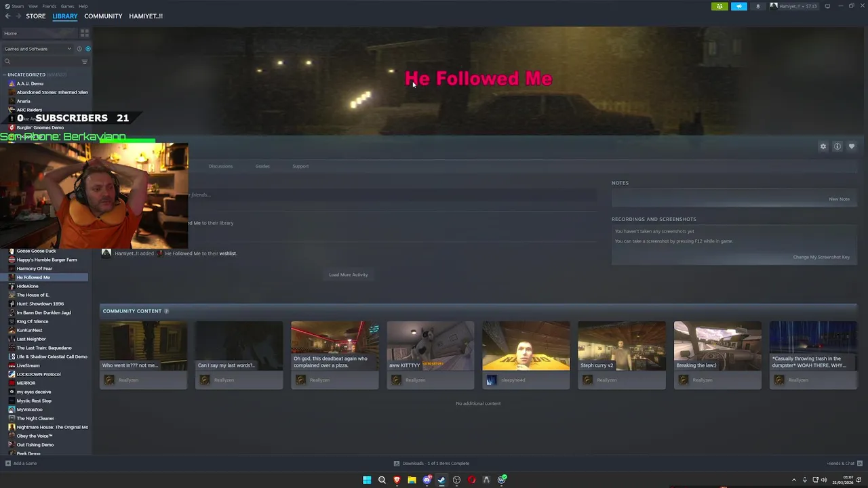
Task: Open game settings gear icon
Action: pos(823,146)
